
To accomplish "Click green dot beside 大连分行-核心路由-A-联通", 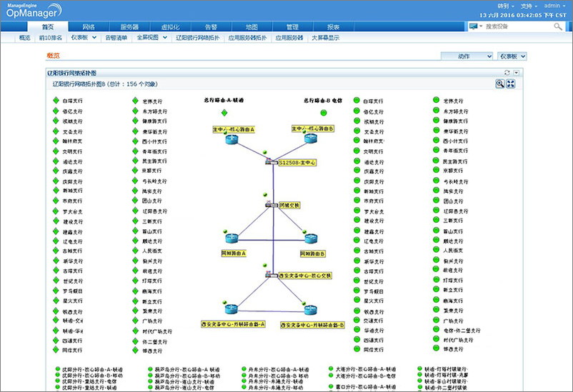I will pyautogui.click(x=331, y=368).
